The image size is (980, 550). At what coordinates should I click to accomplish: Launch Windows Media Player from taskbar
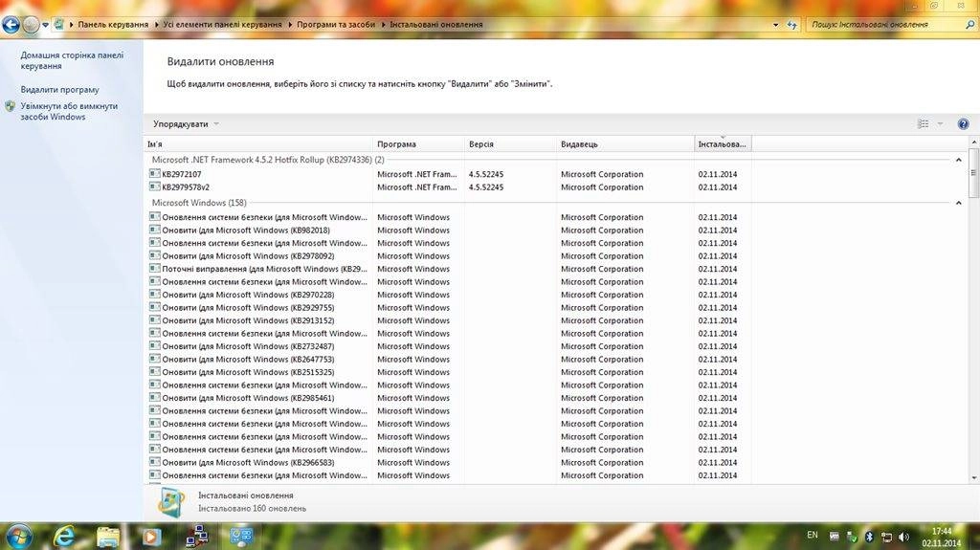[x=151, y=537]
